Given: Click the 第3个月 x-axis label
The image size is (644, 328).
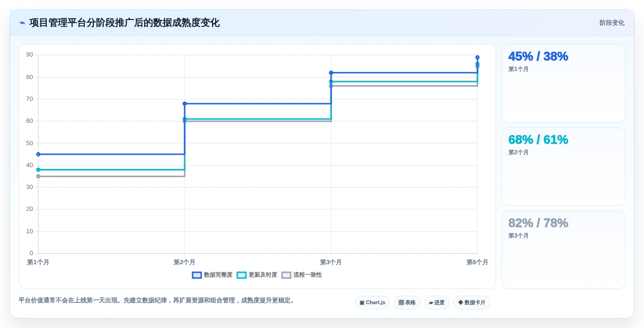Looking at the screenshot, I should pyautogui.click(x=331, y=262).
